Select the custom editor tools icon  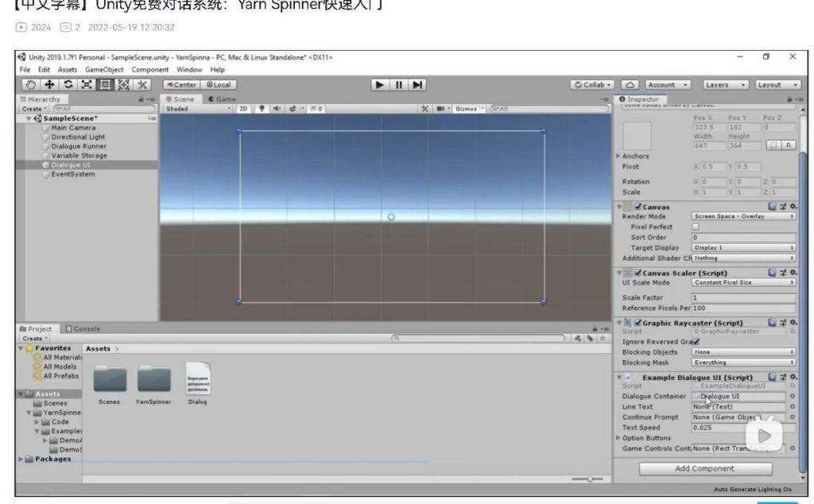click(x=142, y=84)
